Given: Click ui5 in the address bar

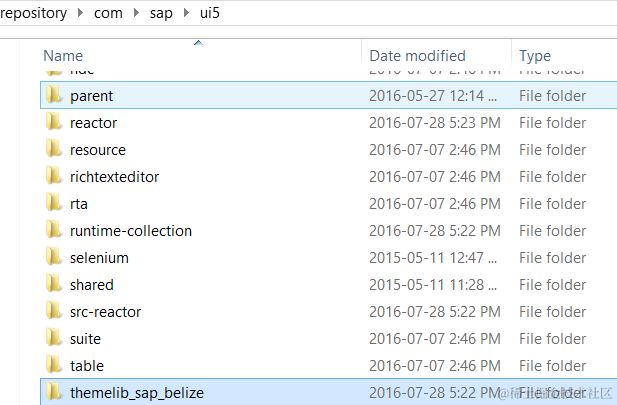Looking at the screenshot, I should coord(209,13).
